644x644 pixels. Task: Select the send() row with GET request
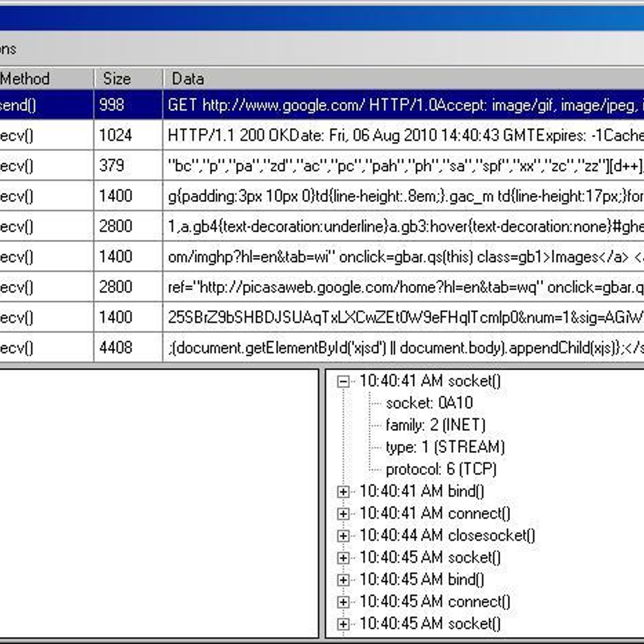click(x=322, y=106)
